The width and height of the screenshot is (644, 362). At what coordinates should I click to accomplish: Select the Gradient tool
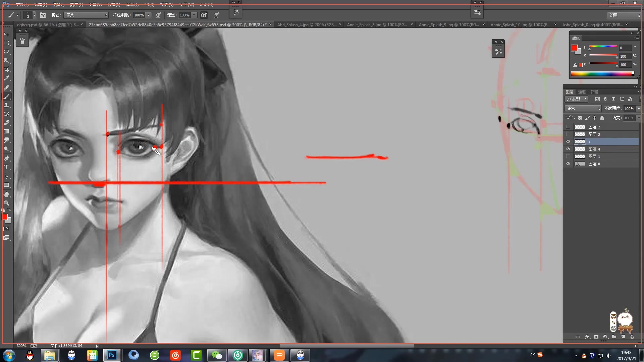6,131
